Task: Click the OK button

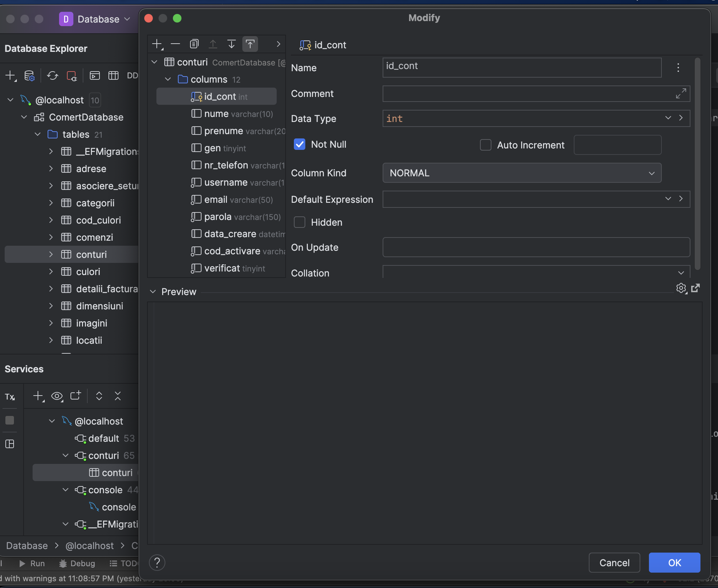Action: tap(674, 563)
